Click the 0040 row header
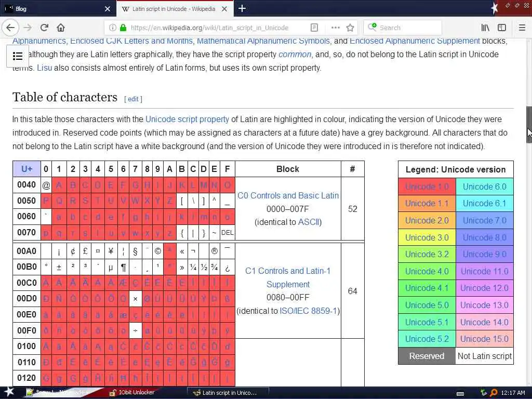The height and width of the screenshot is (399, 532). 26,185
